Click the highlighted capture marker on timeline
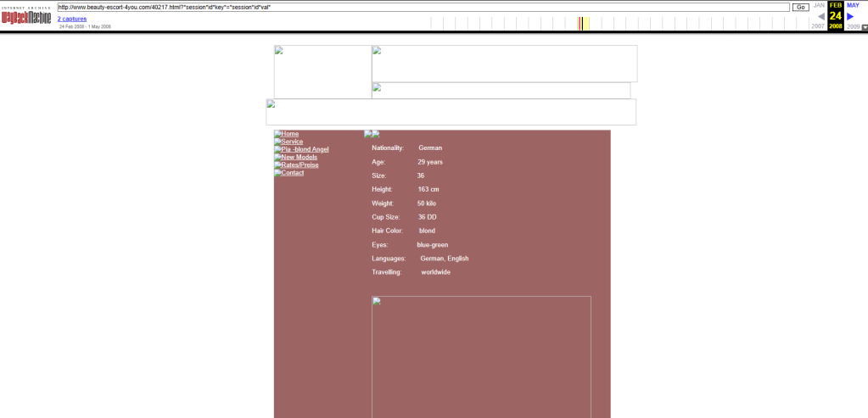 pyautogui.click(x=580, y=23)
